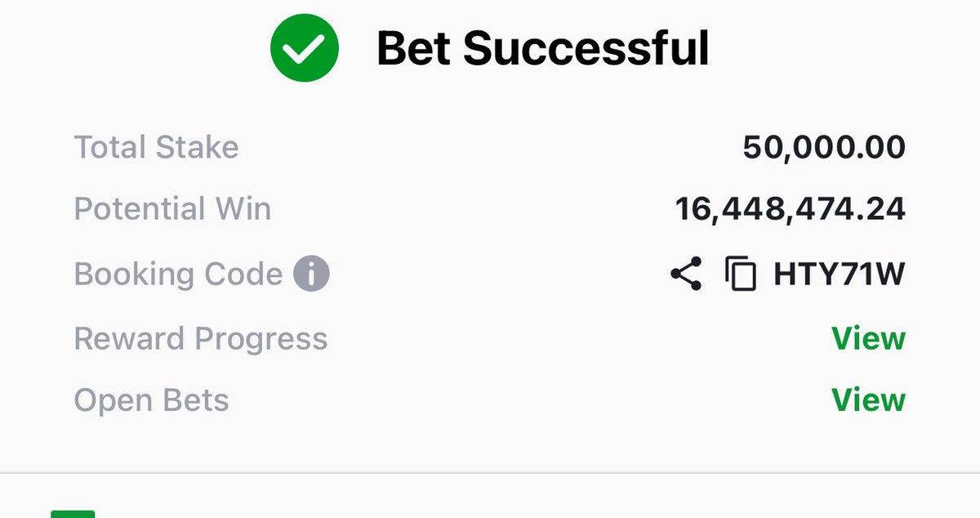View the Open Bets list
Viewport: 980px width, 518px height.
tap(868, 400)
